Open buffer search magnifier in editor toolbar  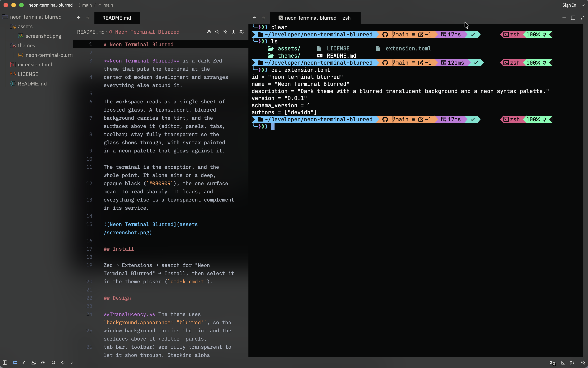click(x=217, y=32)
